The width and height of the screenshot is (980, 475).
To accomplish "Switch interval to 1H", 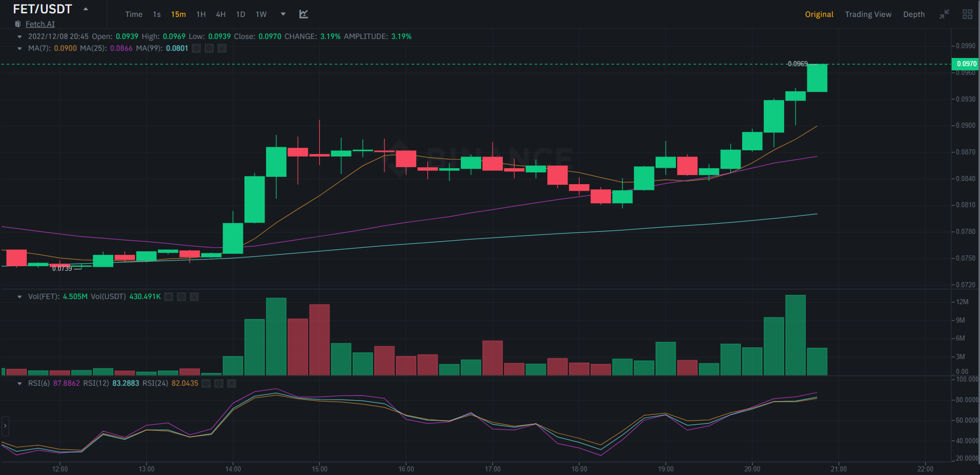I will pyautogui.click(x=201, y=14).
